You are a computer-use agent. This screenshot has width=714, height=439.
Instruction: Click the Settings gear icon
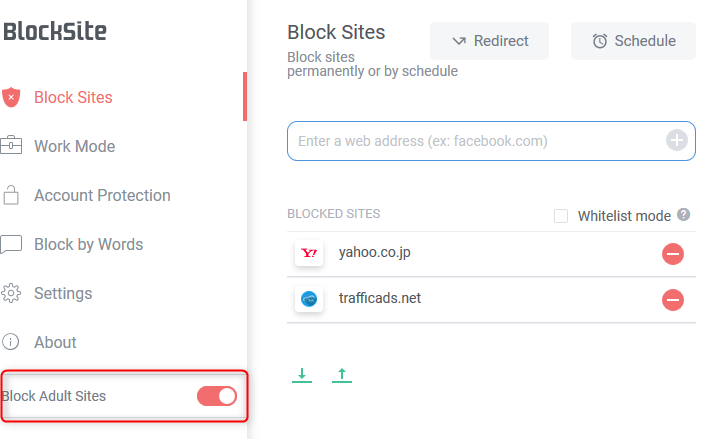11,293
